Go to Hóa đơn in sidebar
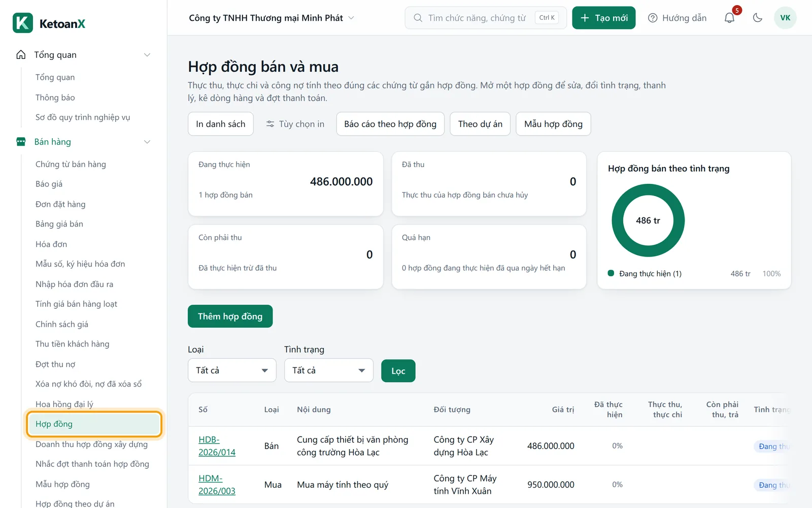This screenshot has height=508, width=812. 51,244
